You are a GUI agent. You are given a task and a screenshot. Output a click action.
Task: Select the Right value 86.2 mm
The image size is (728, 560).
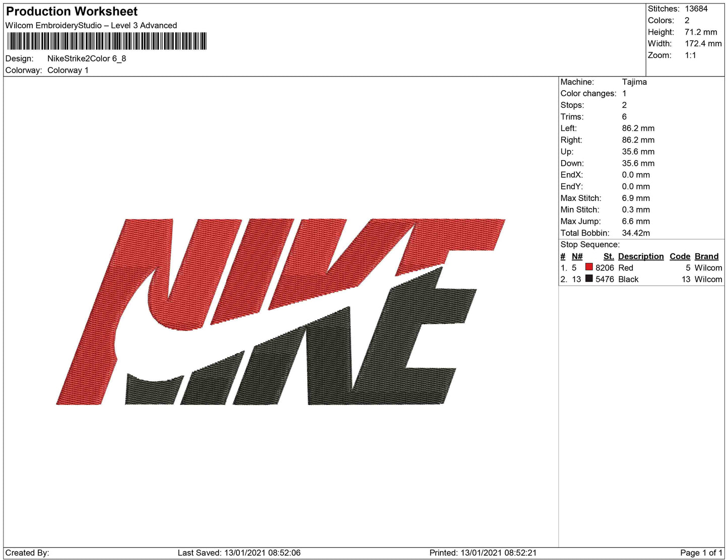tap(638, 139)
